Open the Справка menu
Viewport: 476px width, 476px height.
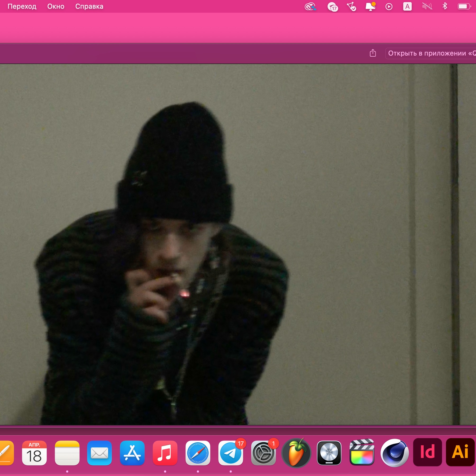click(x=89, y=6)
